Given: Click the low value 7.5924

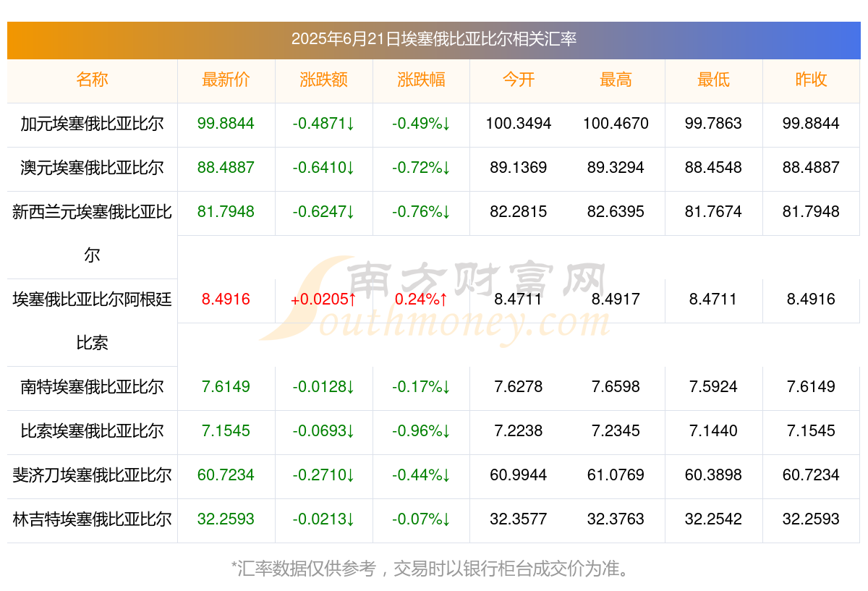Looking at the screenshot, I should point(713,387).
